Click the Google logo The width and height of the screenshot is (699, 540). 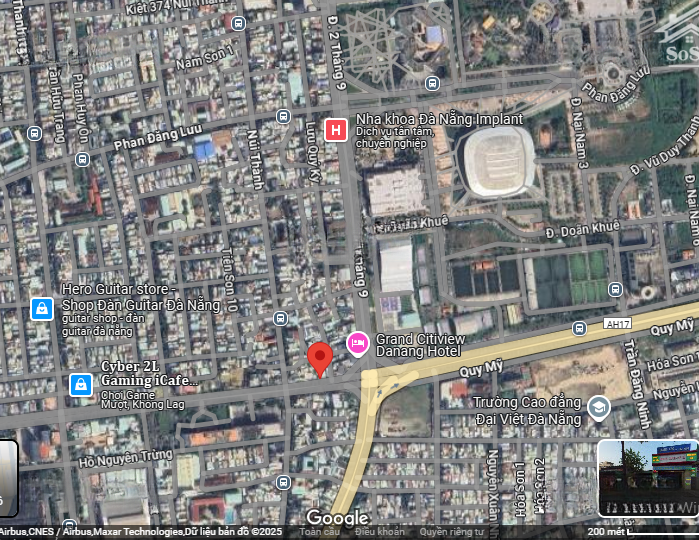point(337,518)
